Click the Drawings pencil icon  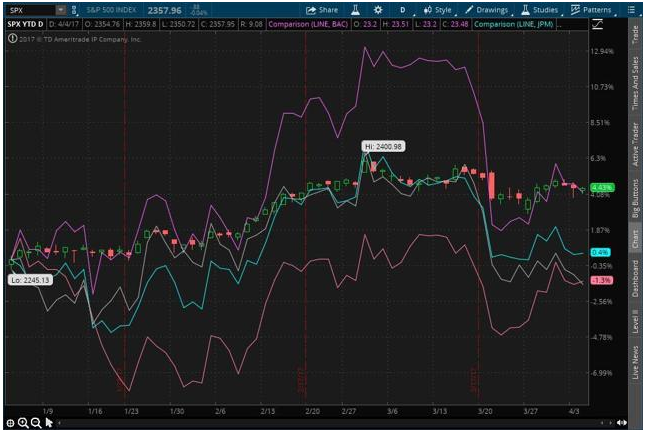point(483,9)
